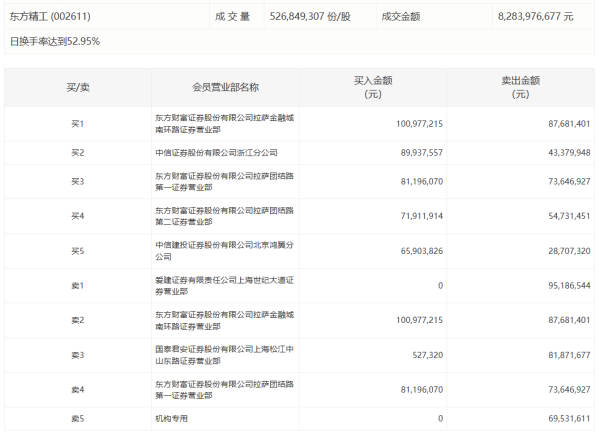Select the 卖3 row label
The width and height of the screenshot is (600, 435).
point(78,355)
